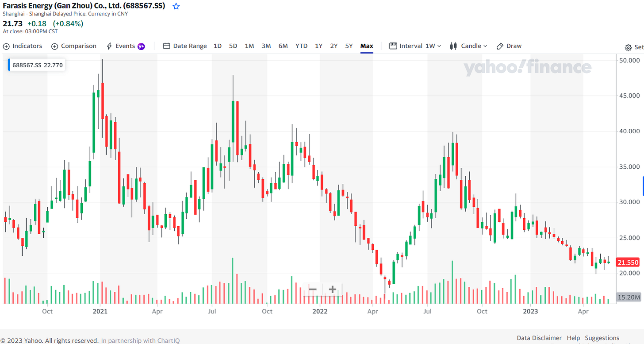Screen dimensions: 644x344
Task: Open the Help link
Action: 573,338
